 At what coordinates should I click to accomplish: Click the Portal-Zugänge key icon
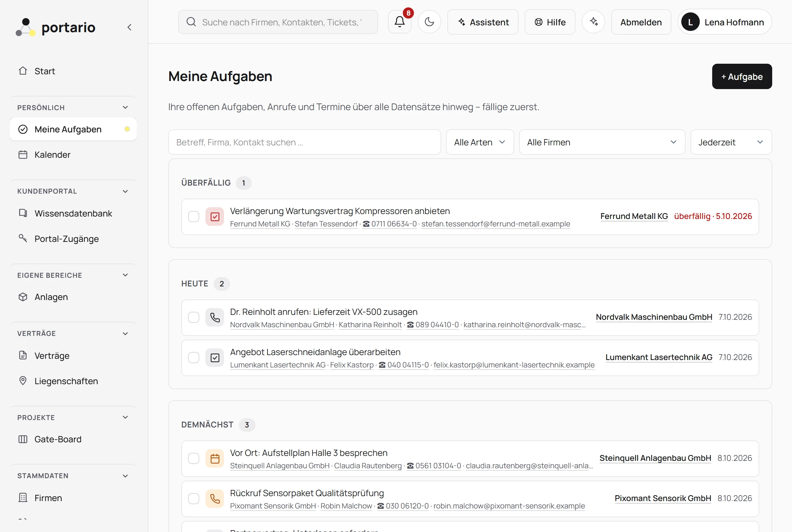pyautogui.click(x=23, y=238)
